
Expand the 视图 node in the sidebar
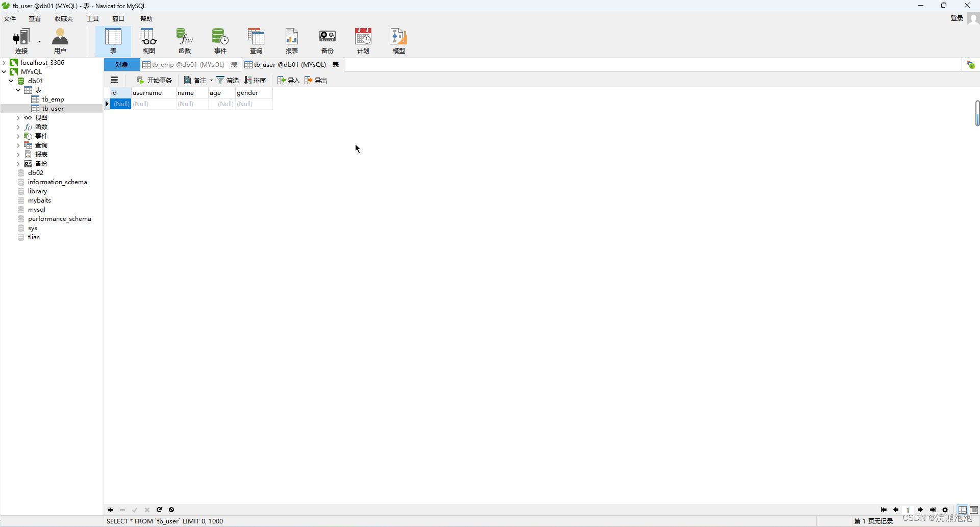point(17,117)
